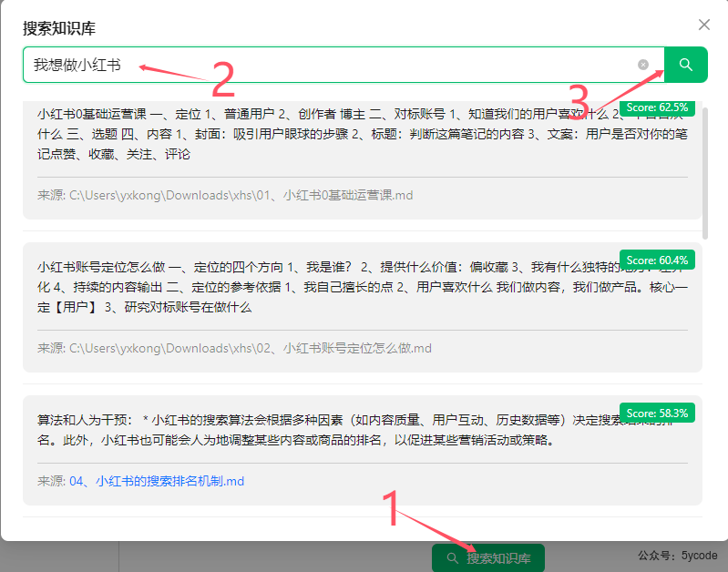The image size is (728, 572).
Task: Select the Score: 58.3% badge
Action: [x=657, y=413]
